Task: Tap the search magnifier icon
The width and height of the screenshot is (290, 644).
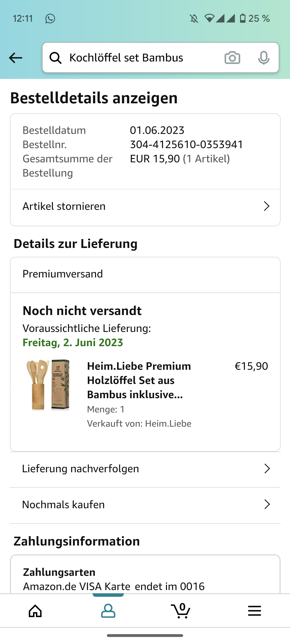Action: [56, 58]
